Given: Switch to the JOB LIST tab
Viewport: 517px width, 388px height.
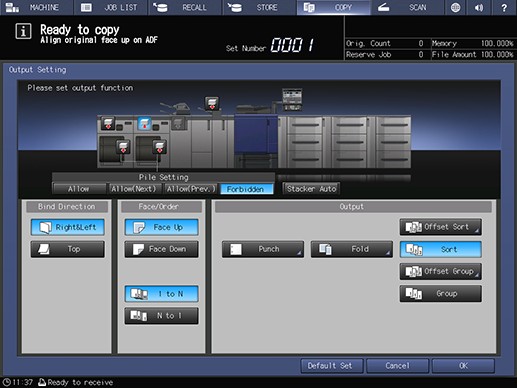Looking at the screenshot, I should tap(111, 7).
